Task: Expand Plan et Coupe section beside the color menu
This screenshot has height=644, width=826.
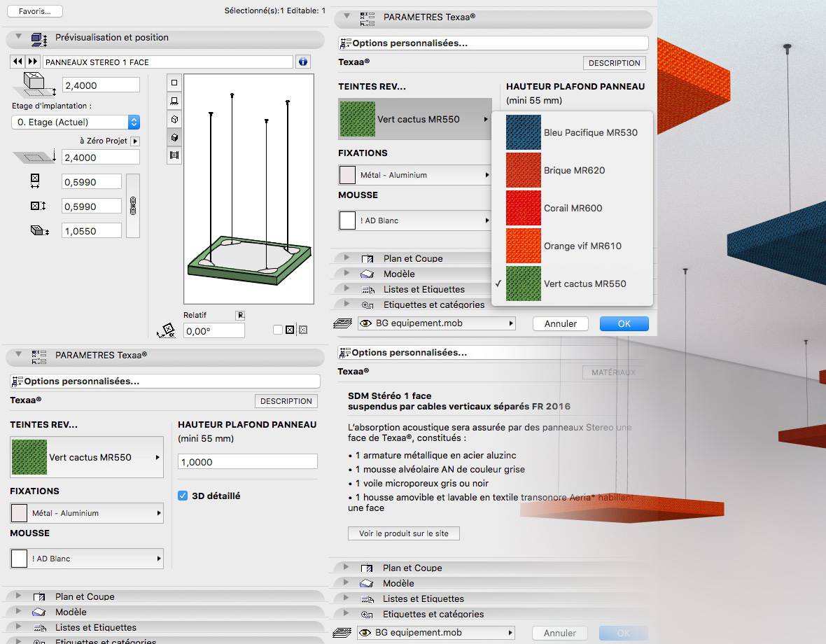Action: click(x=346, y=258)
